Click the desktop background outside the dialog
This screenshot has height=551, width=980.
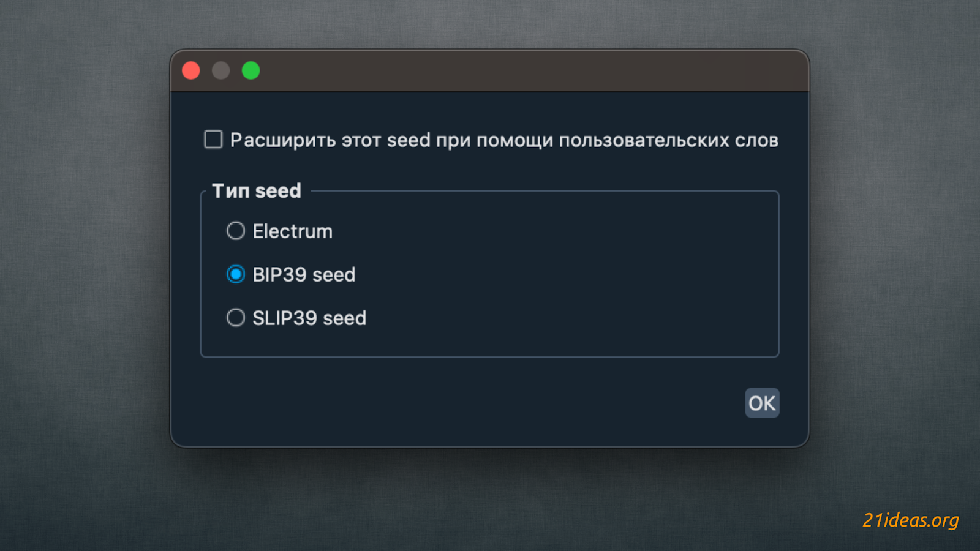click(x=86, y=275)
